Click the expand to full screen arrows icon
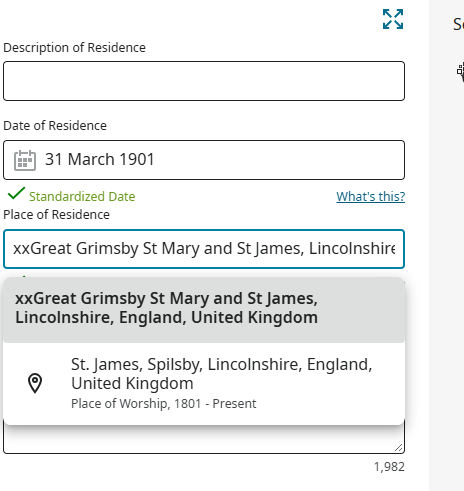Screen dimensions: 464x491 tap(393, 19)
